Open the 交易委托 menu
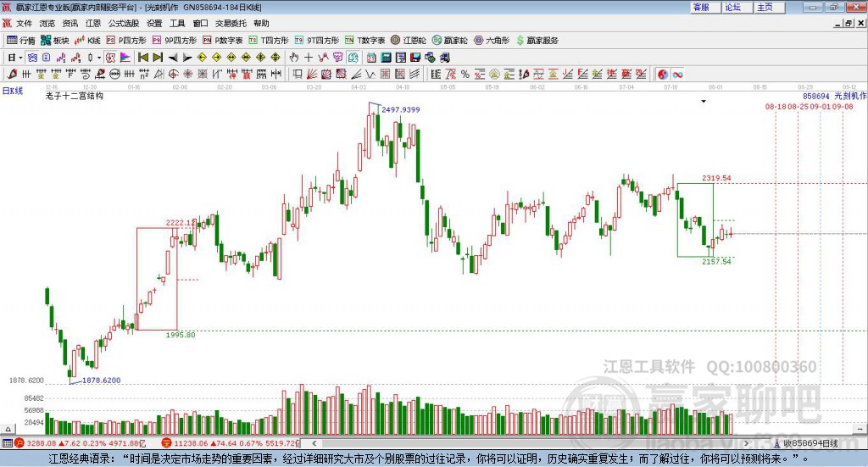The image size is (868, 467). [231, 23]
